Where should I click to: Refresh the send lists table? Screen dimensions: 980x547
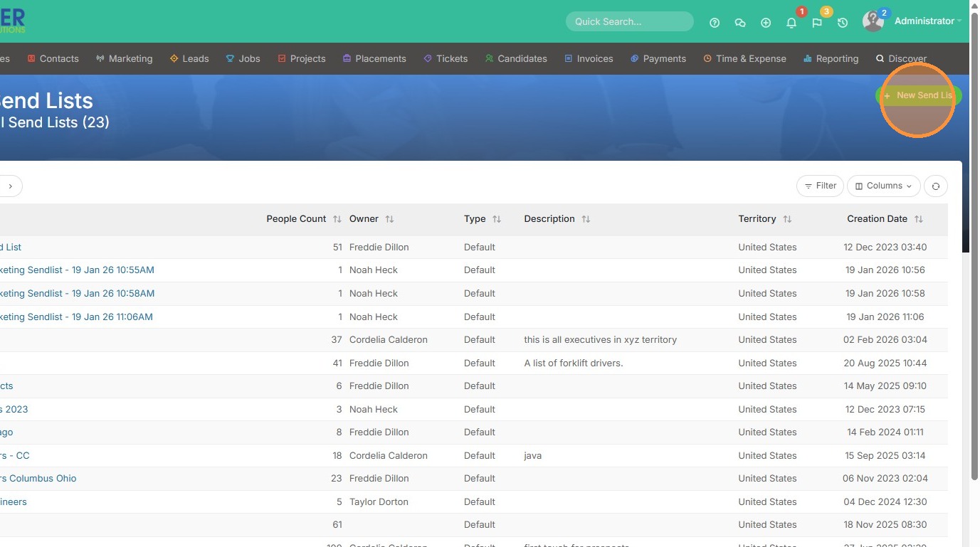(936, 186)
